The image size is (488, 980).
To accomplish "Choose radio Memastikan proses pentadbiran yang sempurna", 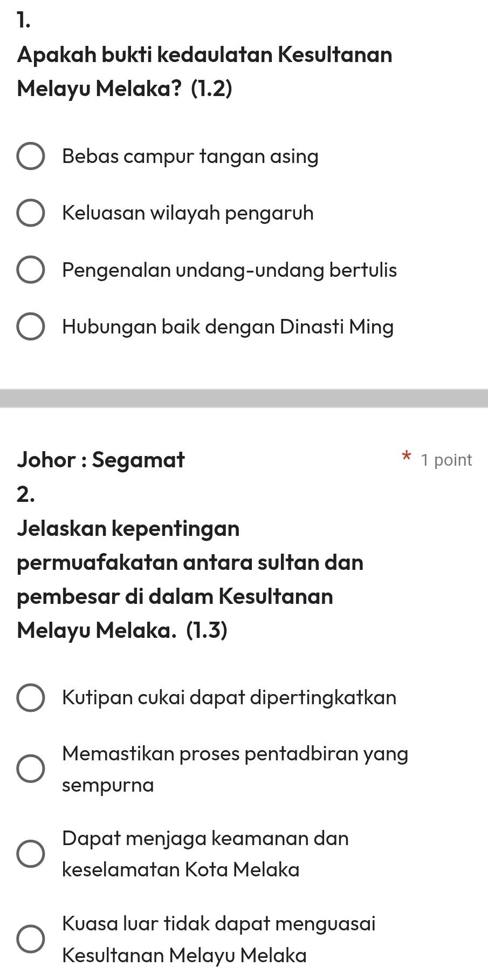I will coord(31,768).
